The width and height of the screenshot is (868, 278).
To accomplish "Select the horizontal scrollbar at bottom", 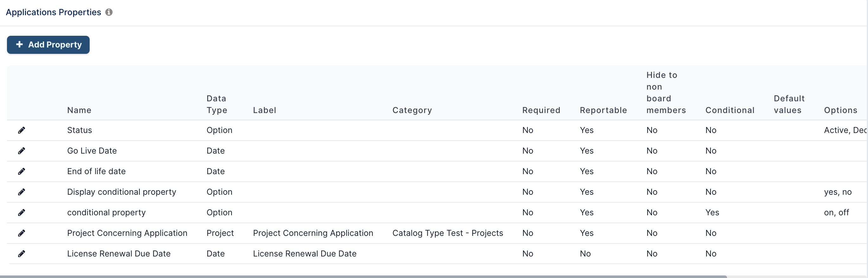I will pos(363,277).
